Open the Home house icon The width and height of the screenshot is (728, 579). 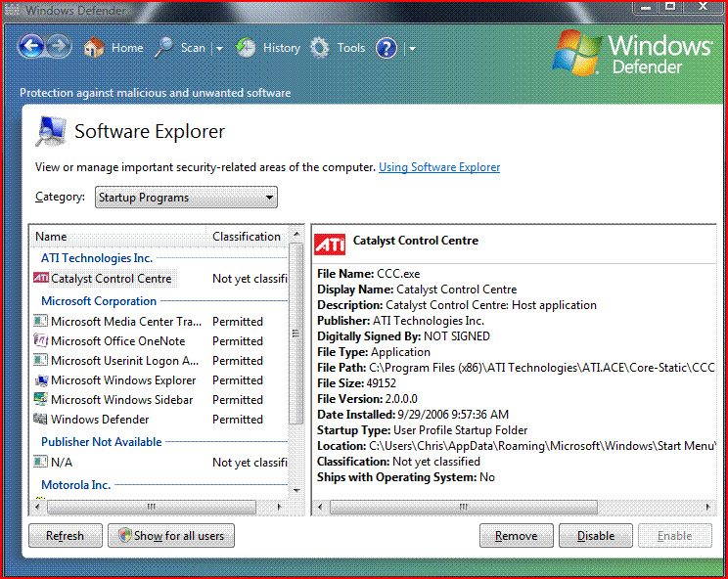[x=94, y=47]
